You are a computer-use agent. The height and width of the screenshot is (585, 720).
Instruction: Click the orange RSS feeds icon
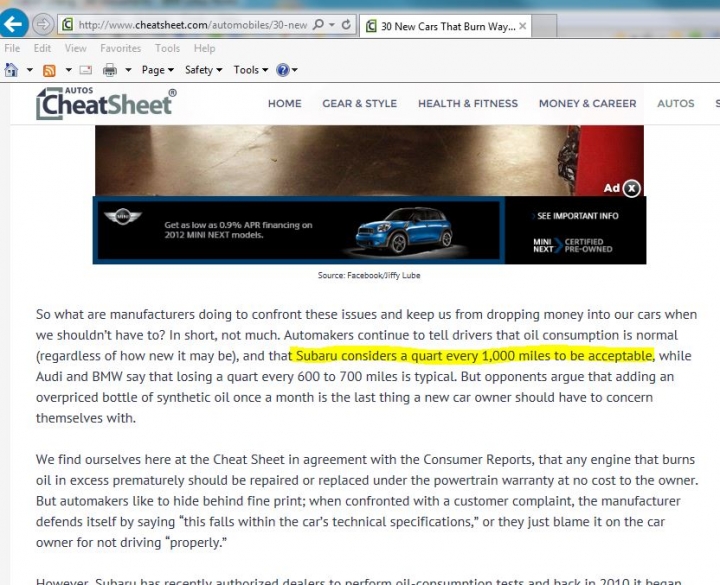tap(49, 70)
